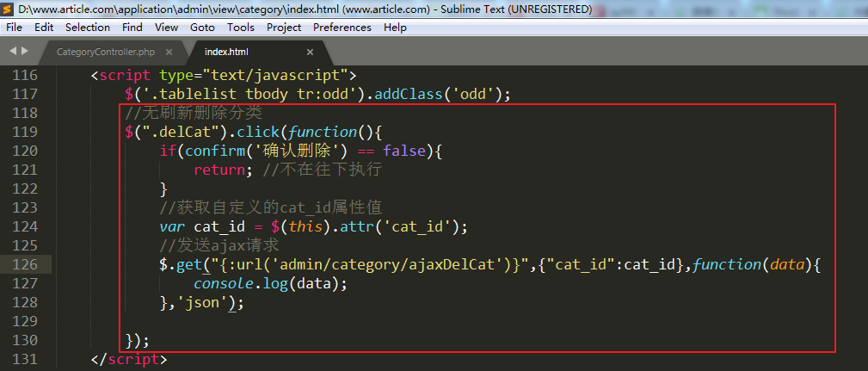The height and width of the screenshot is (371, 868).
Task: Open the Preferences menu
Action: click(x=342, y=28)
